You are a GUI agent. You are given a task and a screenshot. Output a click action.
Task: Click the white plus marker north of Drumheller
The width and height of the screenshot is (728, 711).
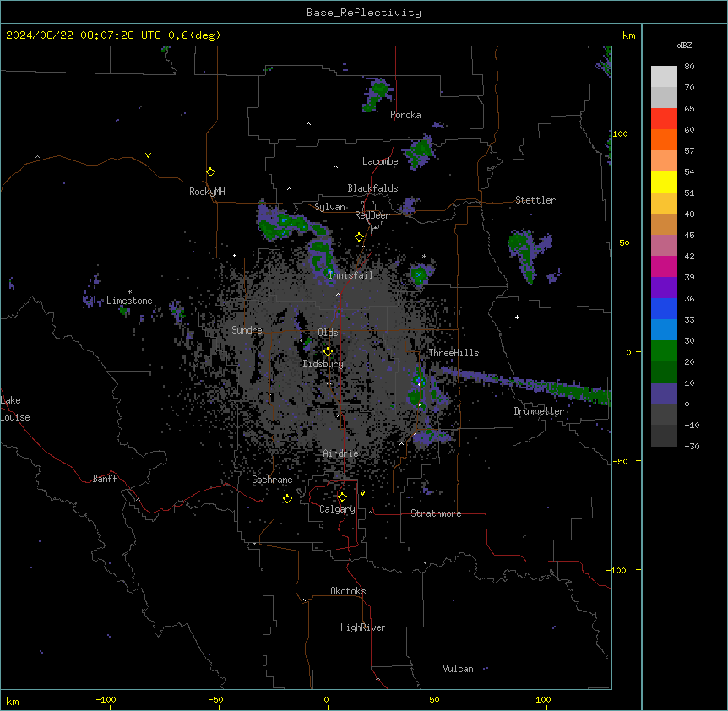coord(517,317)
